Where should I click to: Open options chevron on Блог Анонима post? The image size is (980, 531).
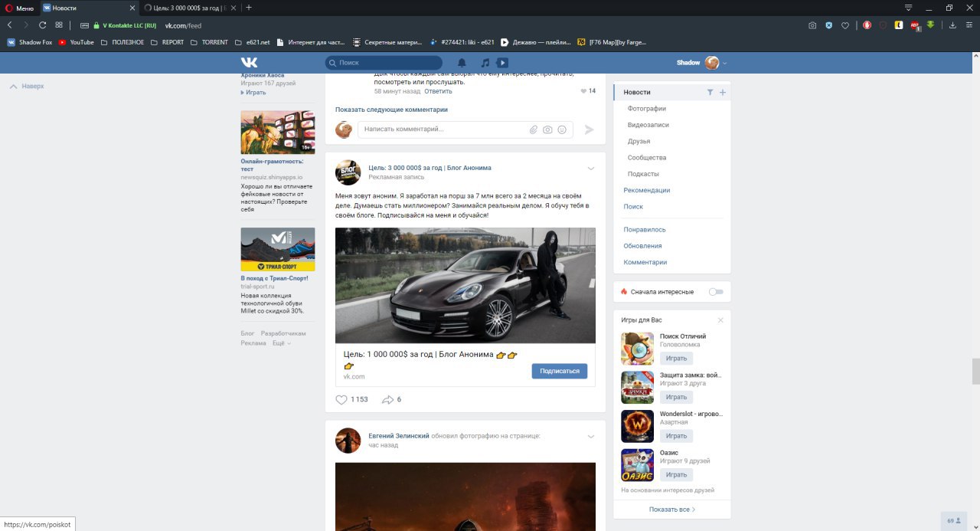(x=590, y=169)
